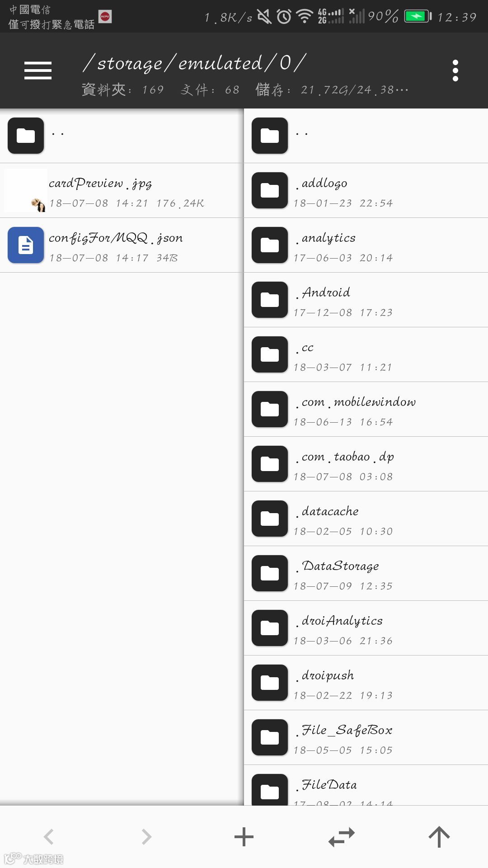This screenshot has height=868, width=488.
Task: Open the configForMQQ.json file icon
Action: coord(26,245)
